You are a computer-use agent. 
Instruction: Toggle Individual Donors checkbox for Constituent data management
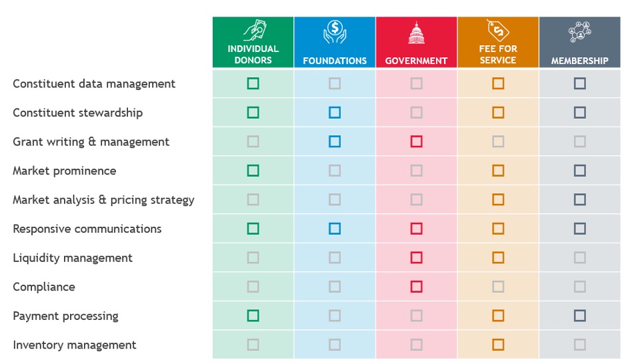click(x=253, y=84)
